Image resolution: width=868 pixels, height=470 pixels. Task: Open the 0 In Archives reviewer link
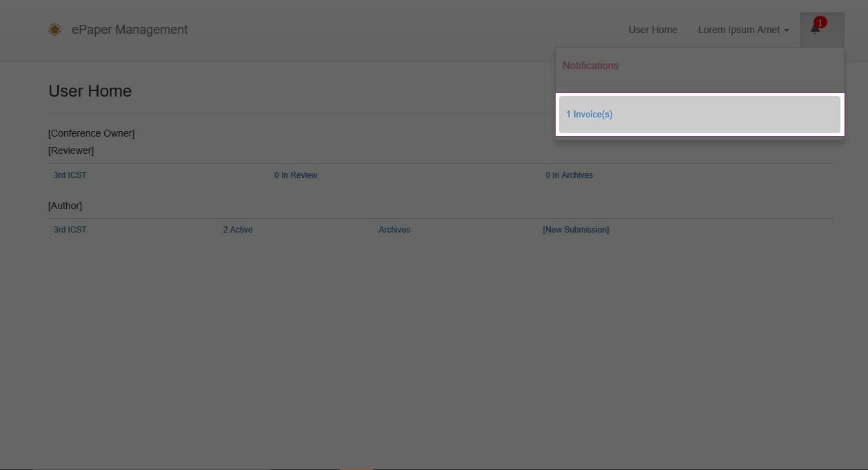pos(569,175)
